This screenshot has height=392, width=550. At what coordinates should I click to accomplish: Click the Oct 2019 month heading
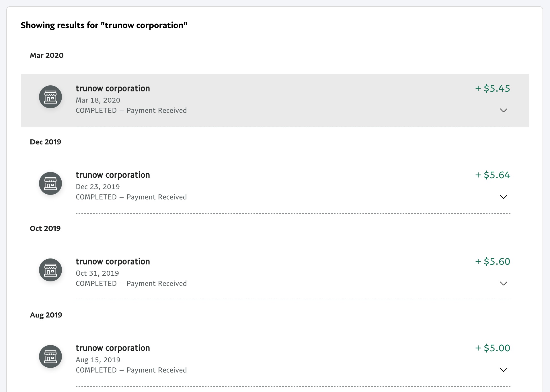[45, 229]
